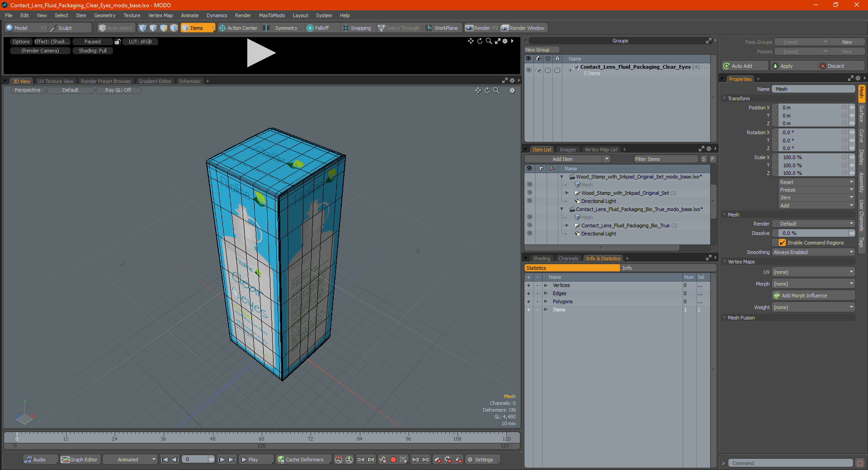
Task: Switch to the Channels tab
Action: tap(568, 258)
